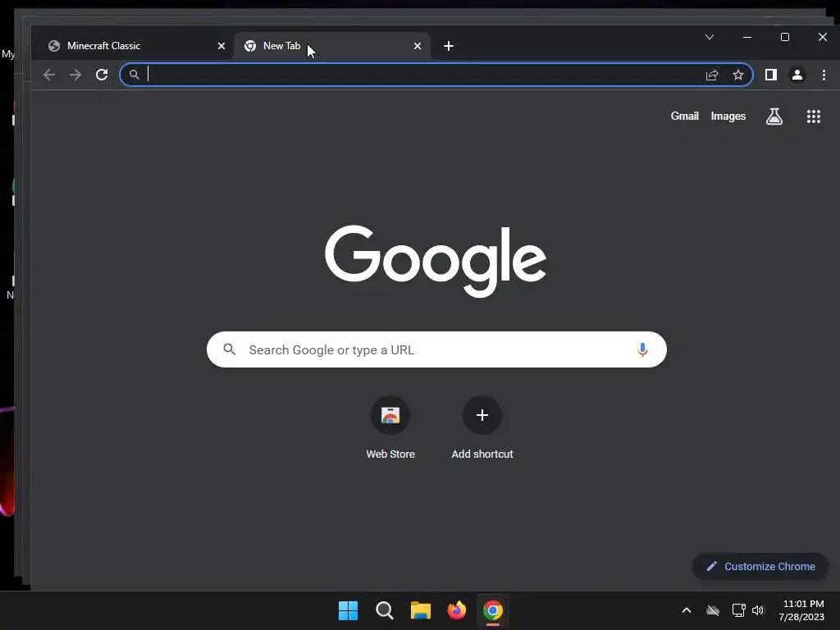Open the Google apps grid
Viewport: 840px width, 630px height.
[x=814, y=116]
